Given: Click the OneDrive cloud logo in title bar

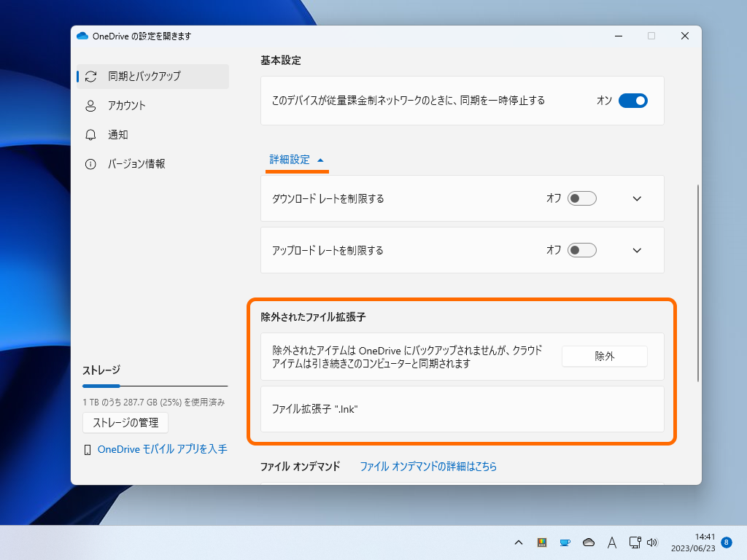Looking at the screenshot, I should point(82,35).
